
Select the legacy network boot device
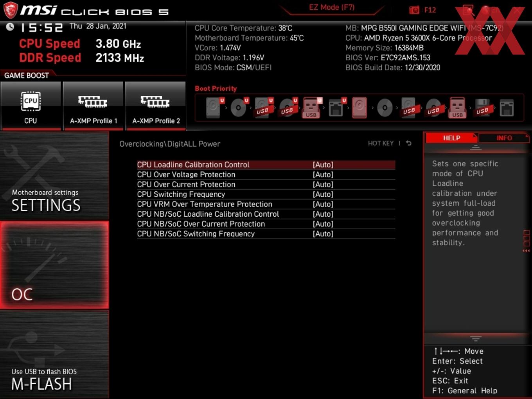(x=507, y=108)
